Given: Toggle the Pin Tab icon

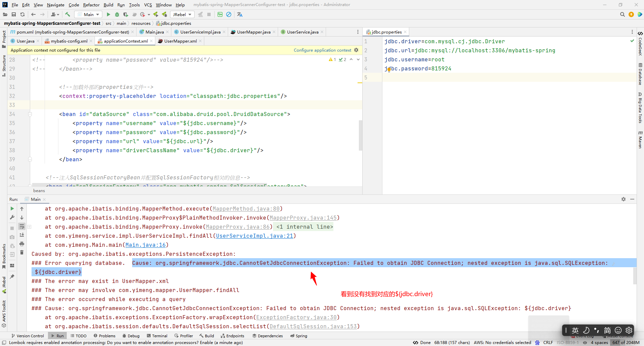Looking at the screenshot, I should click(x=12, y=277).
